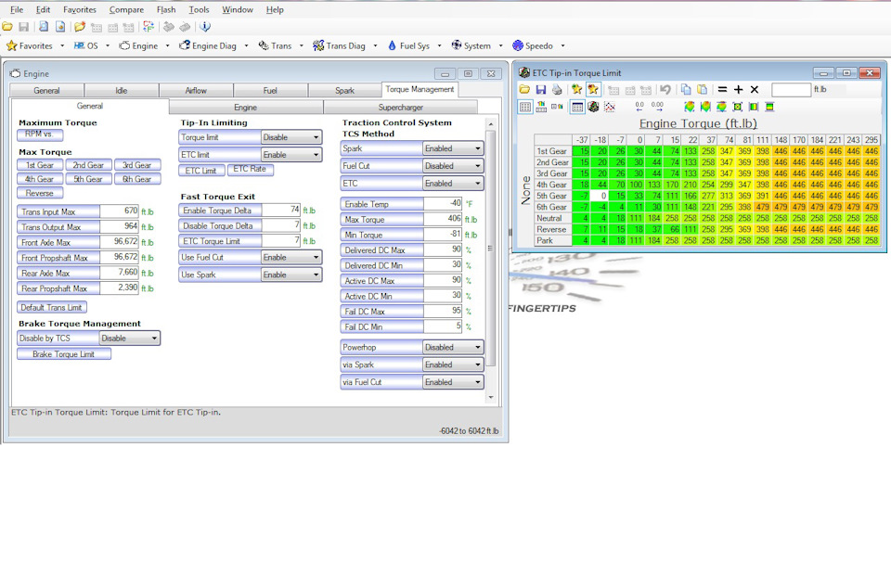Click the value entry box in ETC Tip-in toolbar
891x588 pixels.
click(x=791, y=90)
